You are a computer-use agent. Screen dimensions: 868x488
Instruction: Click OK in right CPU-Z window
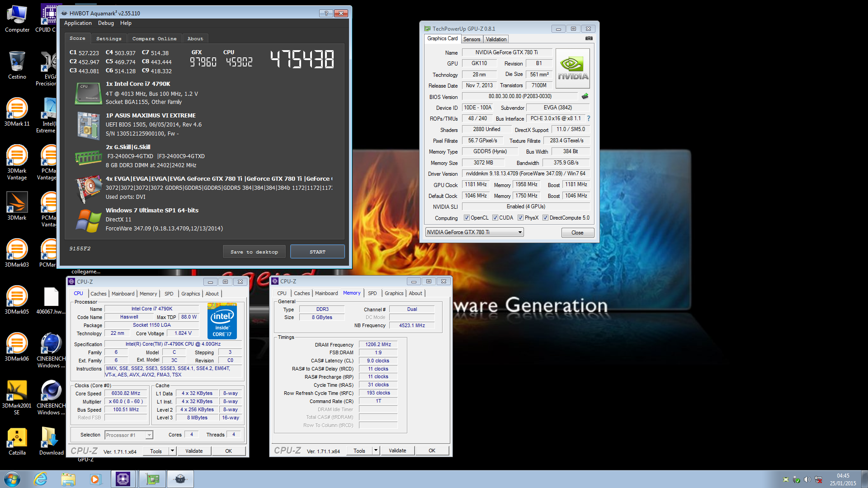point(432,450)
